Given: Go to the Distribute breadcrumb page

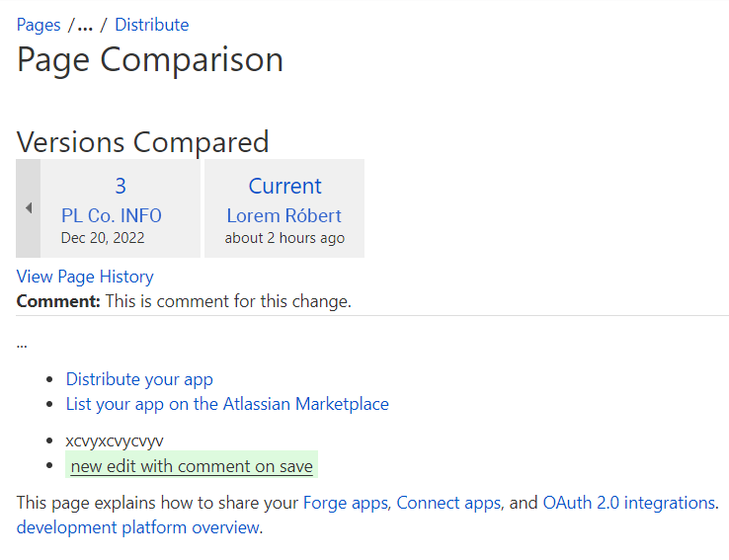Looking at the screenshot, I should coord(151,25).
